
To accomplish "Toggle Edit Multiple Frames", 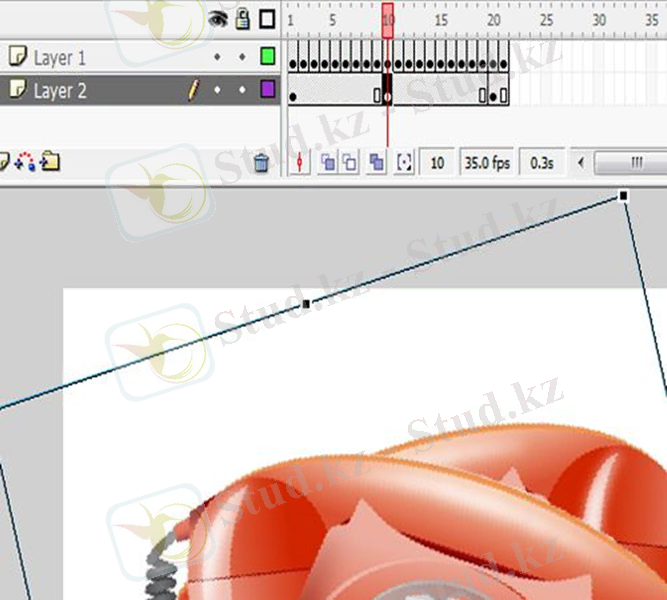I will [x=376, y=162].
